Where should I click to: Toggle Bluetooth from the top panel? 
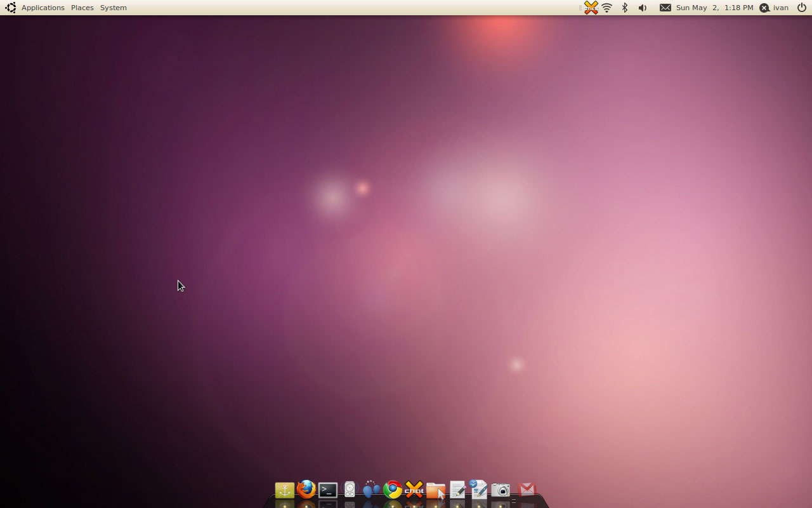[624, 8]
